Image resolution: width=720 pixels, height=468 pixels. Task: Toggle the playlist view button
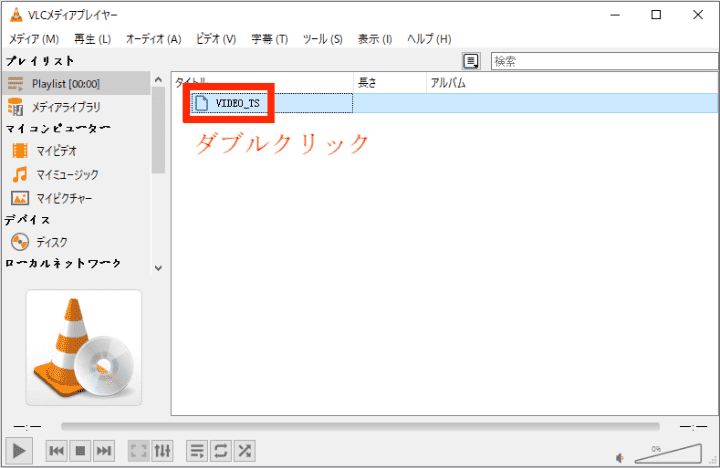[197, 451]
